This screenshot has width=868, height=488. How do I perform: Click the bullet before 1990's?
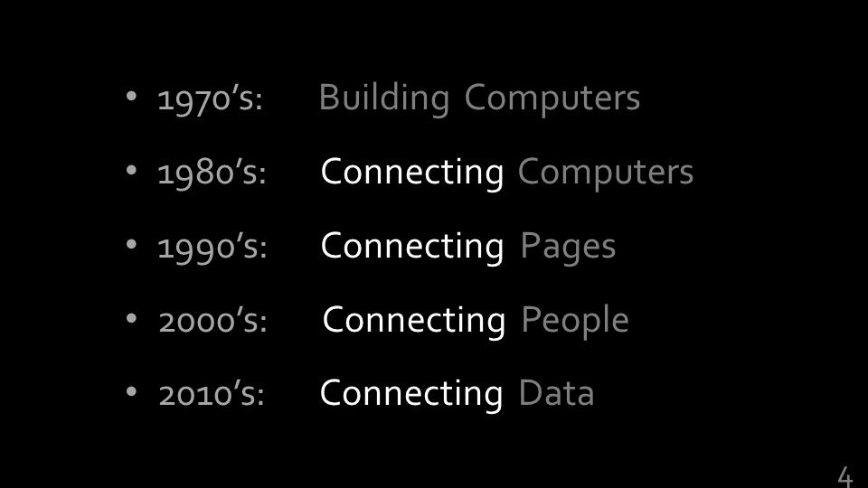[131, 244]
